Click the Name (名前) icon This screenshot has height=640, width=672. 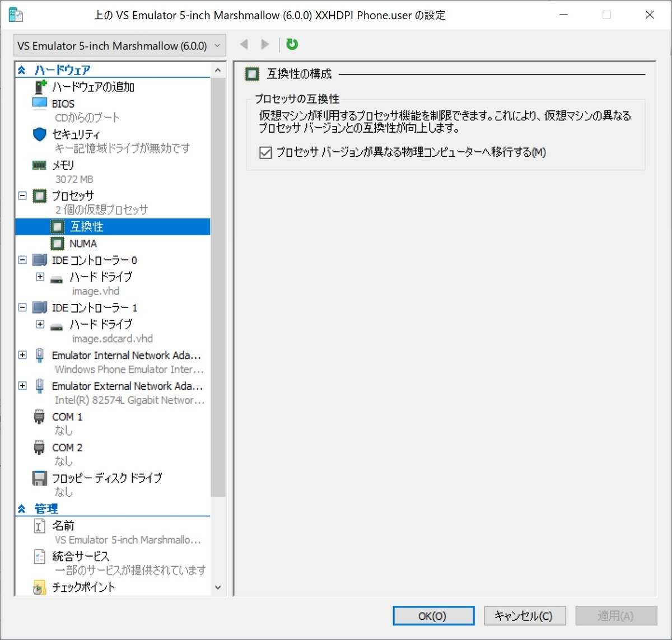(40, 526)
